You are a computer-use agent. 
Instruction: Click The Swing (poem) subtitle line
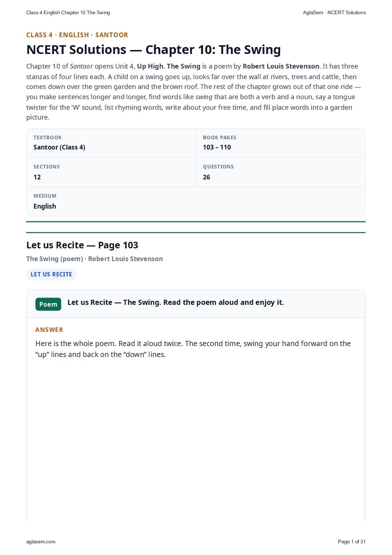(x=94, y=259)
